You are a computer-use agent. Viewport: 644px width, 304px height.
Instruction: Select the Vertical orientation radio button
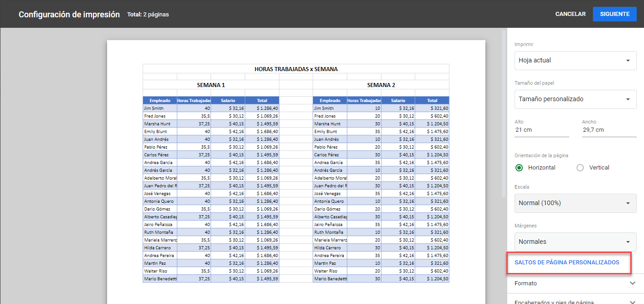click(x=580, y=168)
